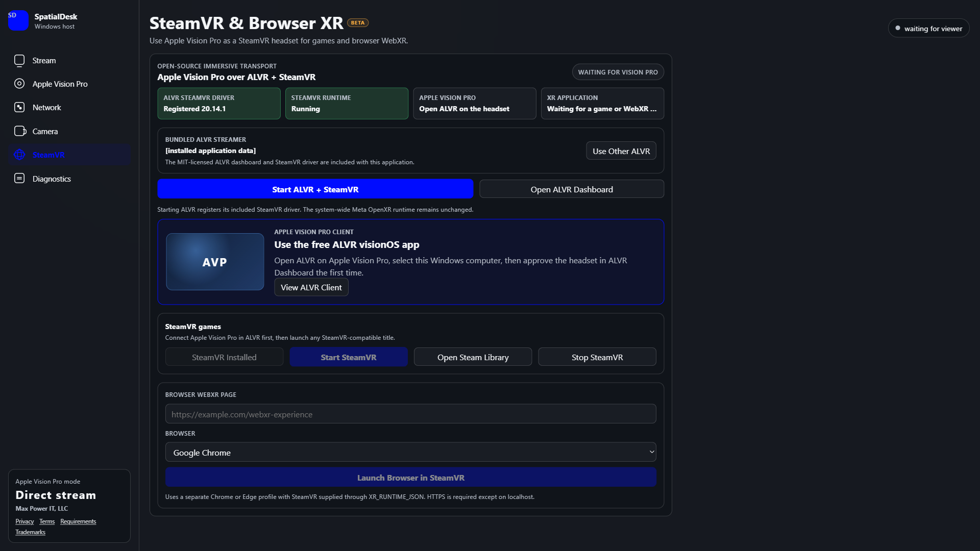Click 'Use the free ALVR visionOS app' heading
980x551 pixels.
pyautogui.click(x=347, y=244)
